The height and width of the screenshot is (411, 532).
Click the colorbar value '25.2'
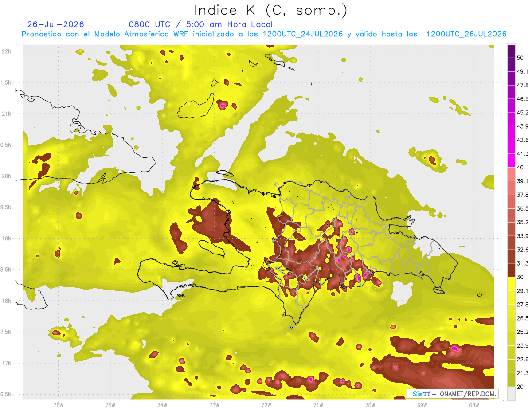(x=523, y=332)
